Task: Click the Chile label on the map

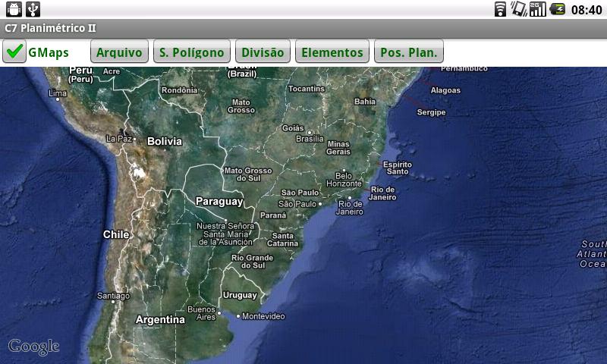Action: coord(116,234)
